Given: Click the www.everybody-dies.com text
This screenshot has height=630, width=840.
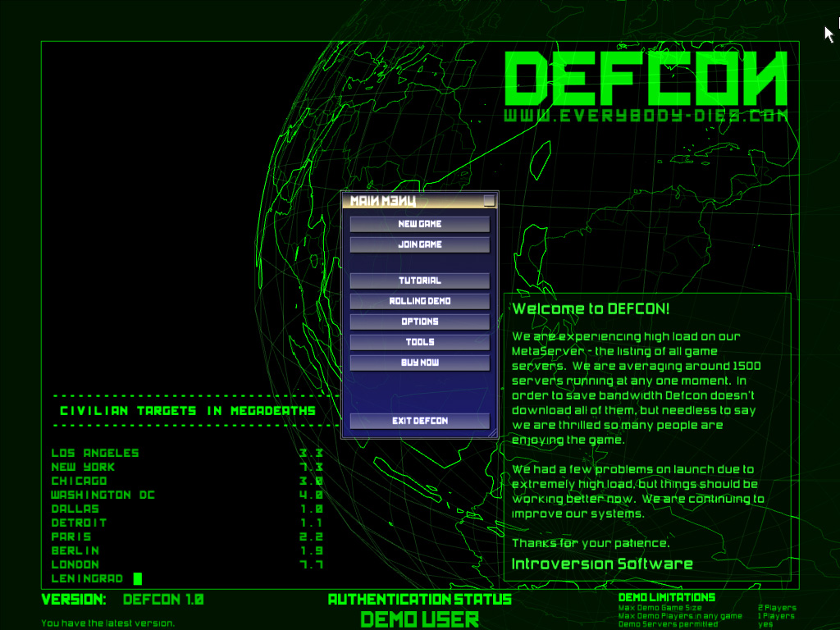Looking at the screenshot, I should 646,115.
